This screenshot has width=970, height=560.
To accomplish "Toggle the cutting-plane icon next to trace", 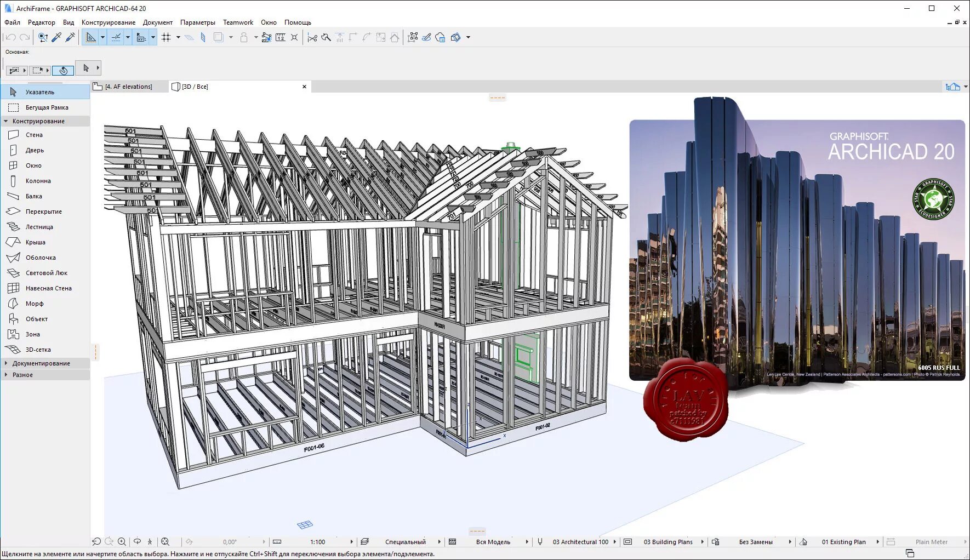I will point(203,37).
